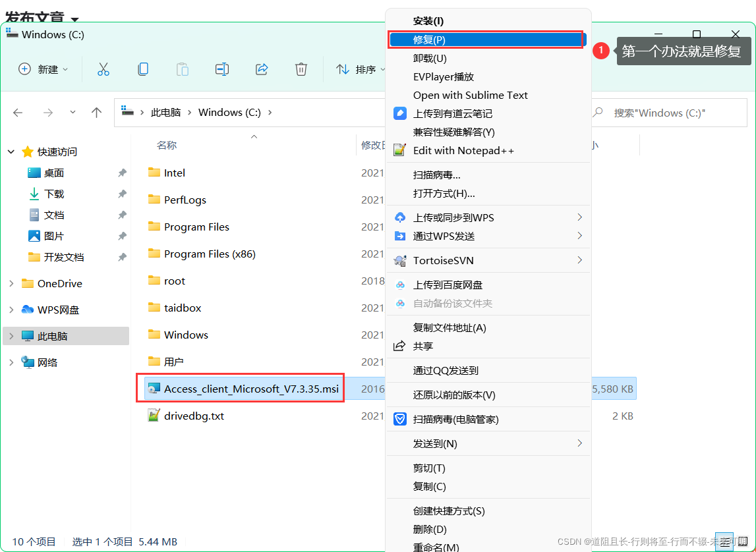Screen dimensions: 756x552
Task: Click '此电脑' in the address bar
Action: tap(165, 112)
